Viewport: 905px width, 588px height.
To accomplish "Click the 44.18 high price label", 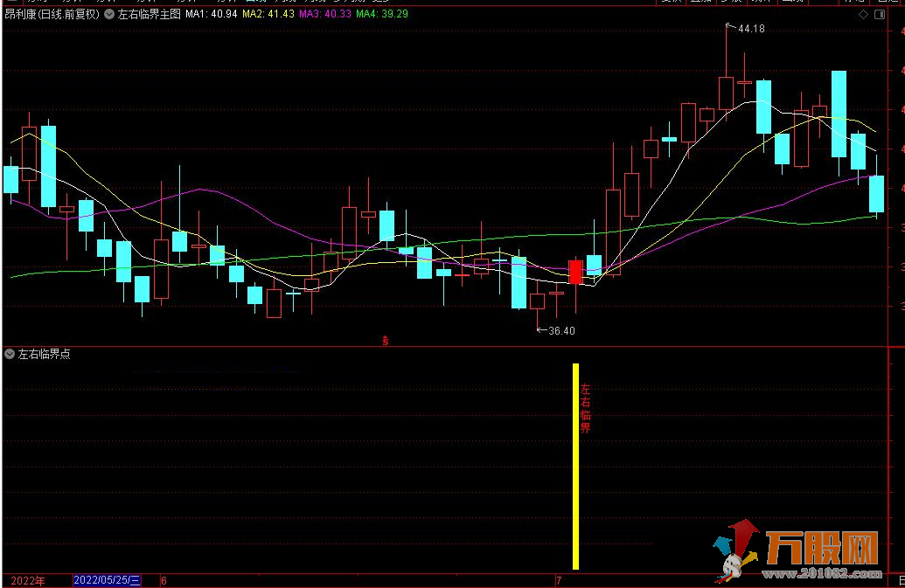I will pyautogui.click(x=751, y=29).
